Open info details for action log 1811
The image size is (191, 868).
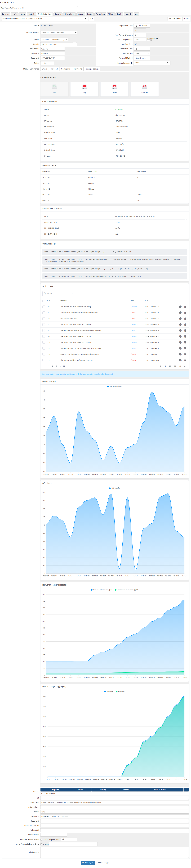[180, 331]
